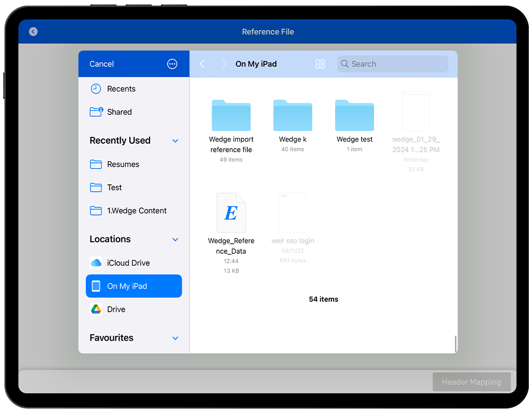The image size is (532, 412).
Task: Open the Wedge test folder
Action: [354, 116]
